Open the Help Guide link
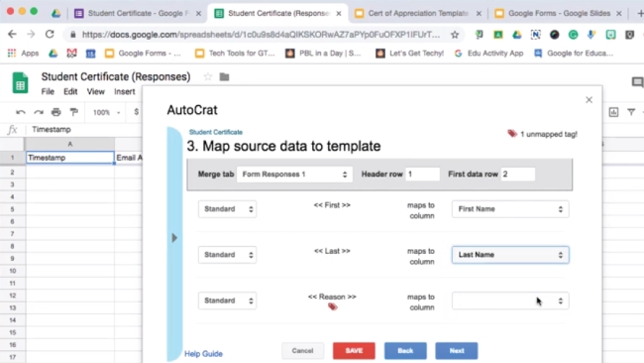The height and width of the screenshot is (363, 644). pyautogui.click(x=203, y=353)
